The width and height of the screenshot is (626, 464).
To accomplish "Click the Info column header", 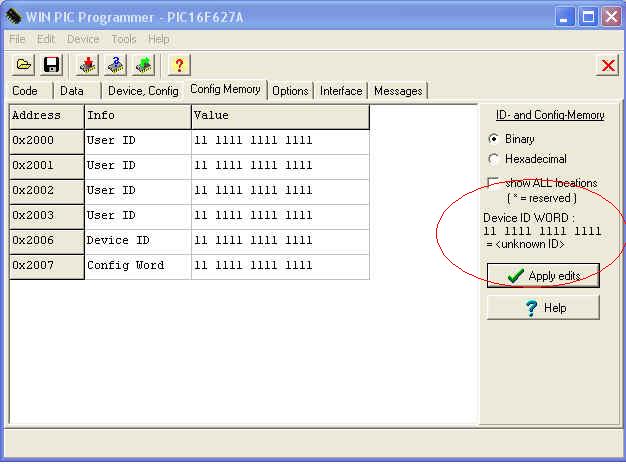I will pyautogui.click(x=138, y=117).
